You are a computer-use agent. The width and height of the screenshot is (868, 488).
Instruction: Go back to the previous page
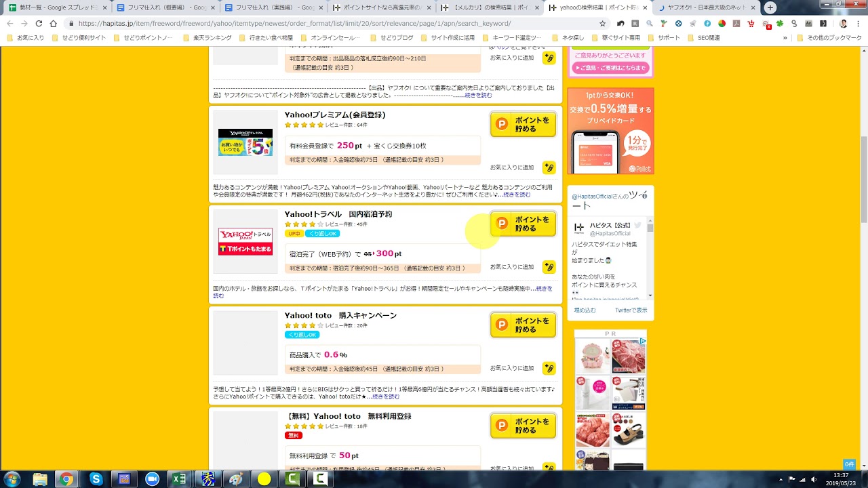(x=9, y=23)
